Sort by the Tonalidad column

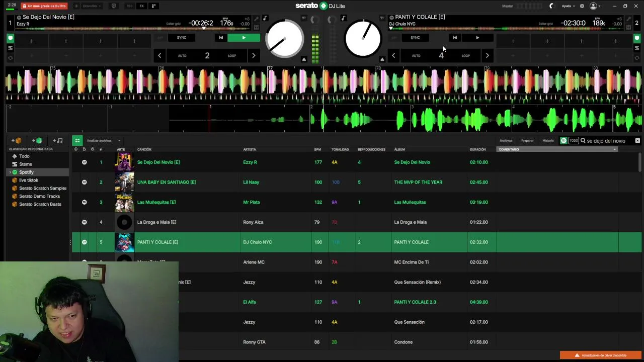[x=340, y=149]
